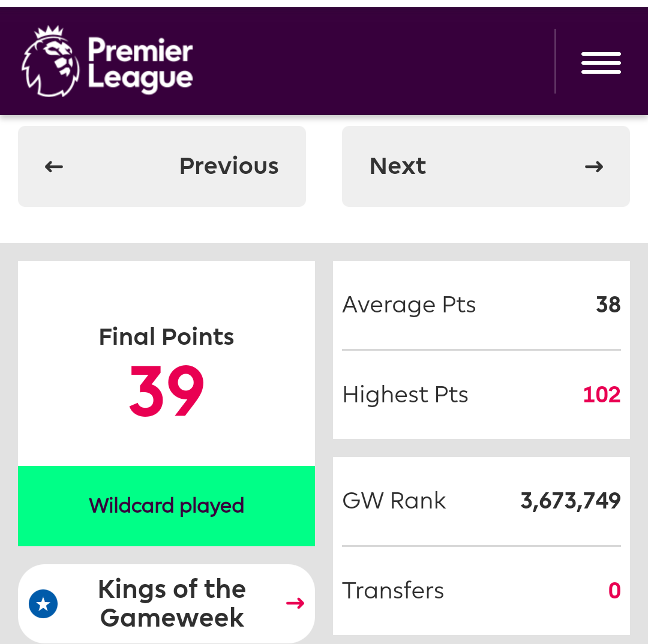The width and height of the screenshot is (648, 644).
Task: Click the Transfers label
Action: [x=392, y=590]
